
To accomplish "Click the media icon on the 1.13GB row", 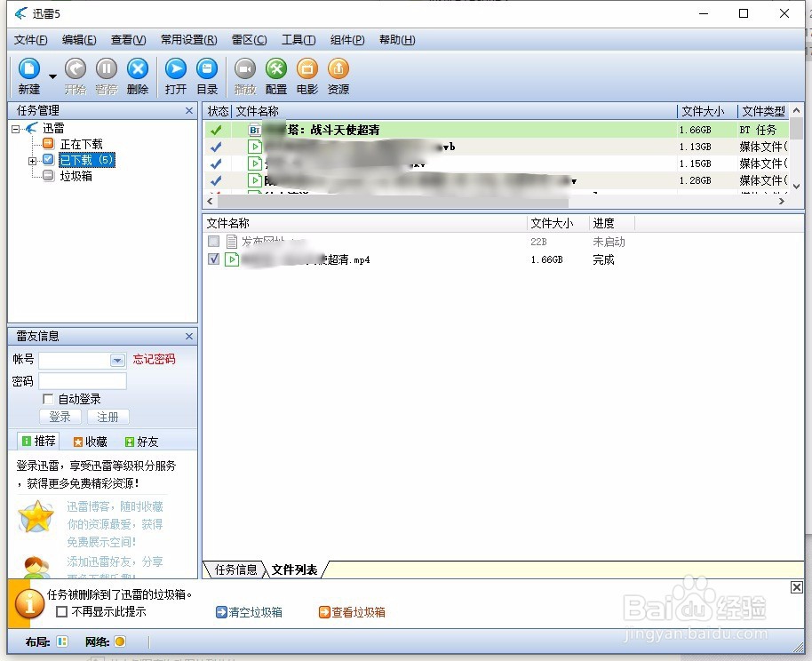I will pyautogui.click(x=254, y=147).
